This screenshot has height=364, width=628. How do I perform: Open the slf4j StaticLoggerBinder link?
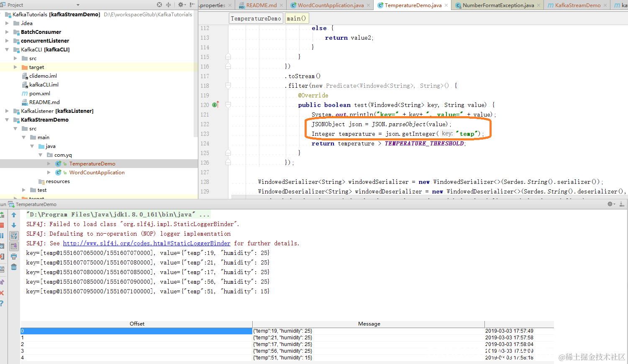(146, 243)
